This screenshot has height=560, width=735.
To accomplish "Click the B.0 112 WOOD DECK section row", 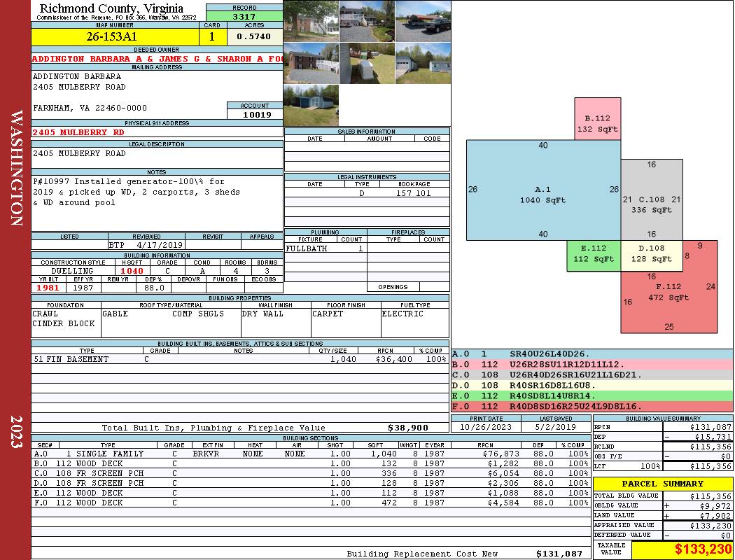I will [310, 463].
